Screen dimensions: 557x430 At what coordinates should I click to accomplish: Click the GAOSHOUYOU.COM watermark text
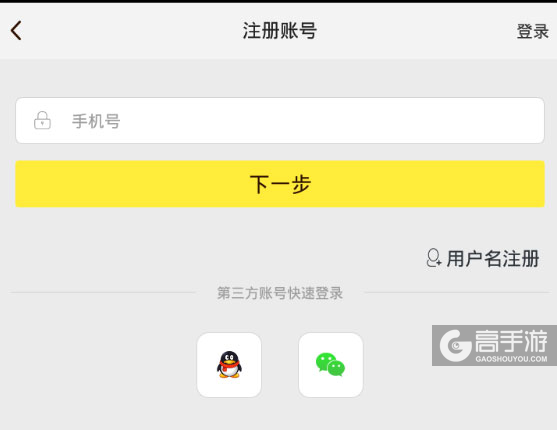click(511, 359)
